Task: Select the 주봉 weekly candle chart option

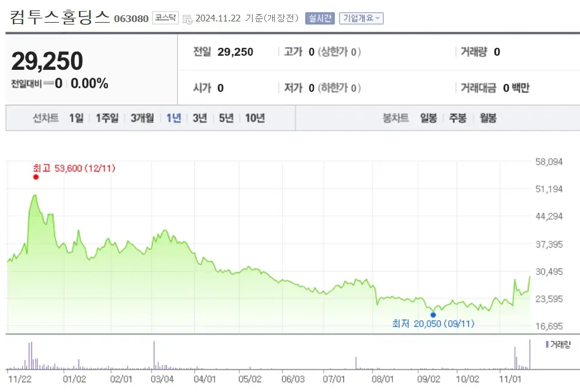Action: click(x=457, y=118)
